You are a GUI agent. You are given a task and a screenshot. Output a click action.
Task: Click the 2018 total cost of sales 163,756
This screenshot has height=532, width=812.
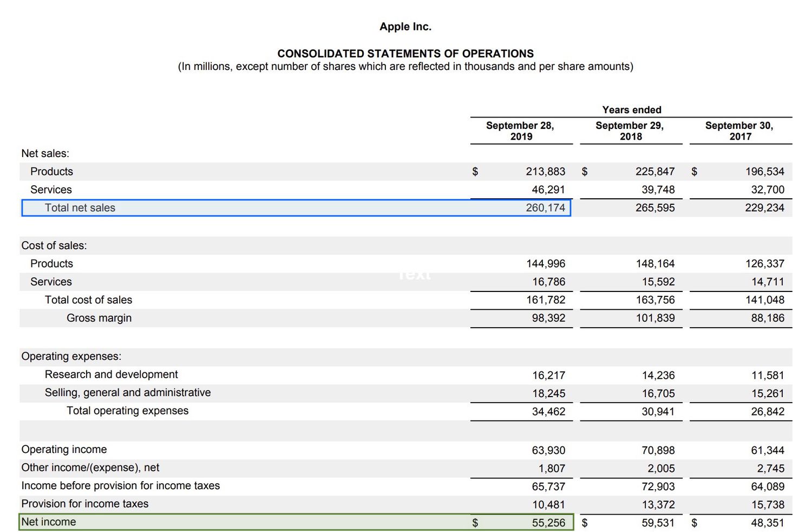click(655, 300)
